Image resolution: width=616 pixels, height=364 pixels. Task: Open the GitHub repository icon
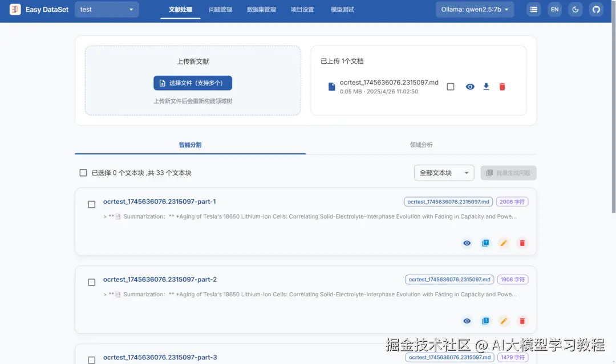coord(596,10)
